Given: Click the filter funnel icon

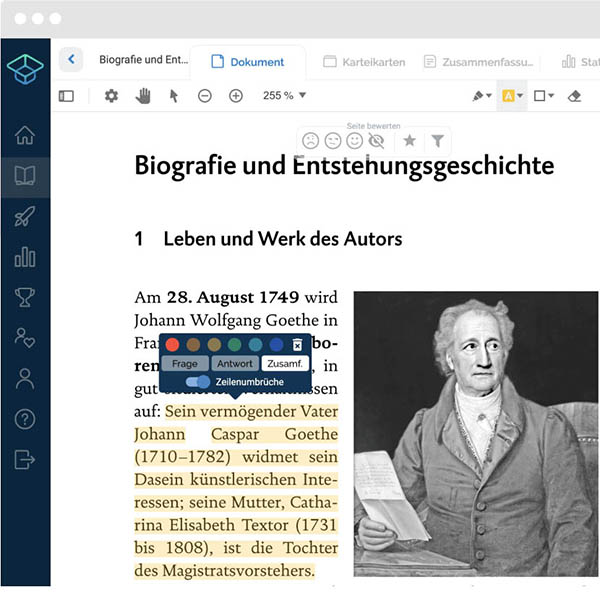Looking at the screenshot, I should pyautogui.click(x=437, y=141).
